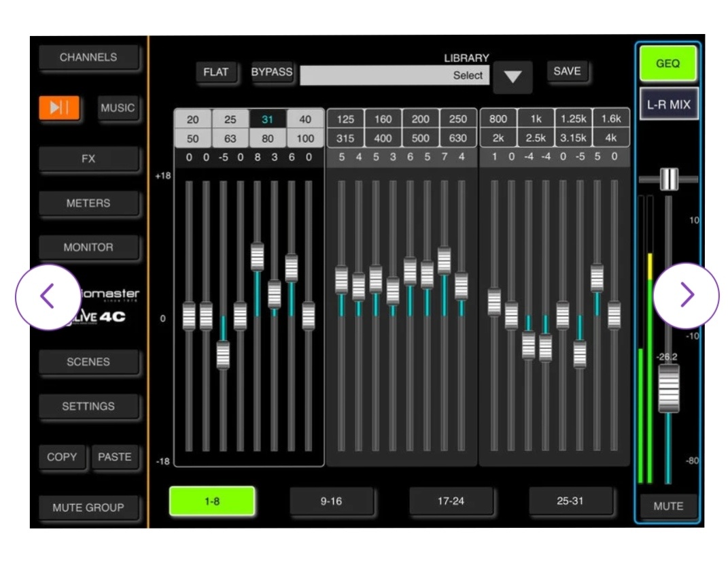
Task: Mute the L-R mix output
Action: click(668, 506)
